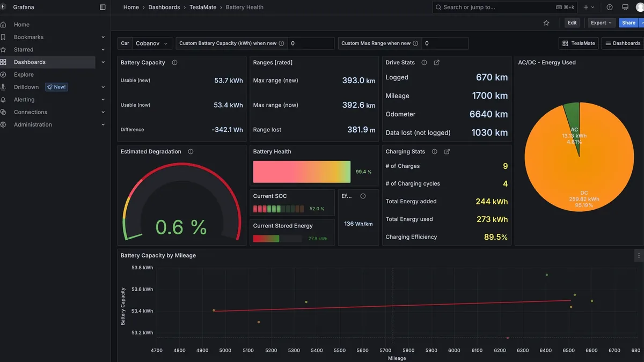Image resolution: width=644 pixels, height=362 pixels.
Task: Open Administration in the sidebar
Action: pos(33,124)
